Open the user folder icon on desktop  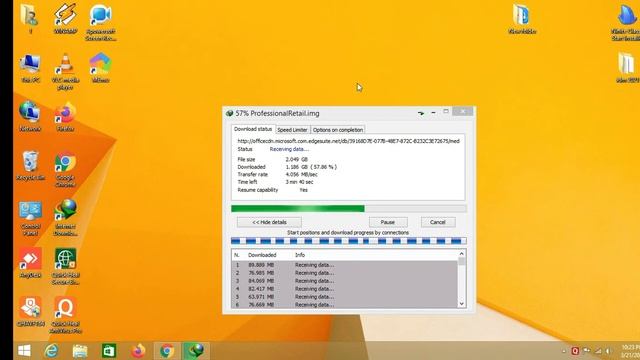coord(30,17)
